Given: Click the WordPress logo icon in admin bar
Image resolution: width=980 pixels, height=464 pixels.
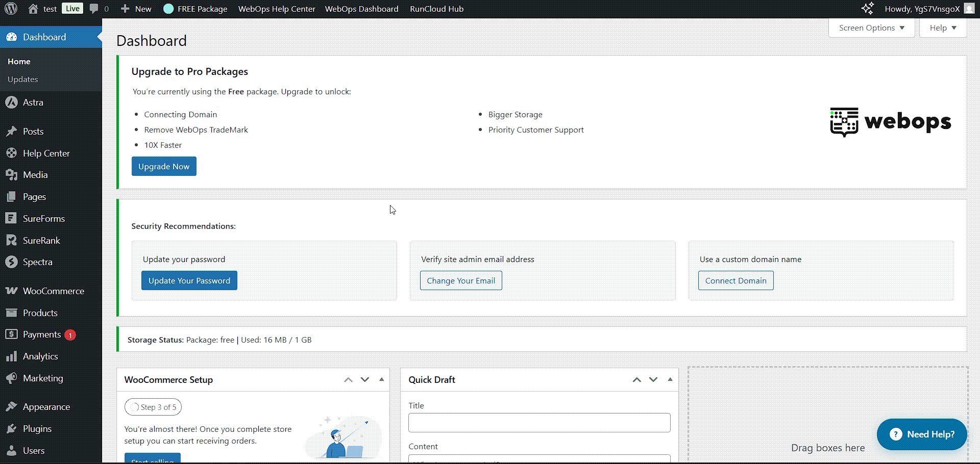Looking at the screenshot, I should pyautogui.click(x=11, y=9).
